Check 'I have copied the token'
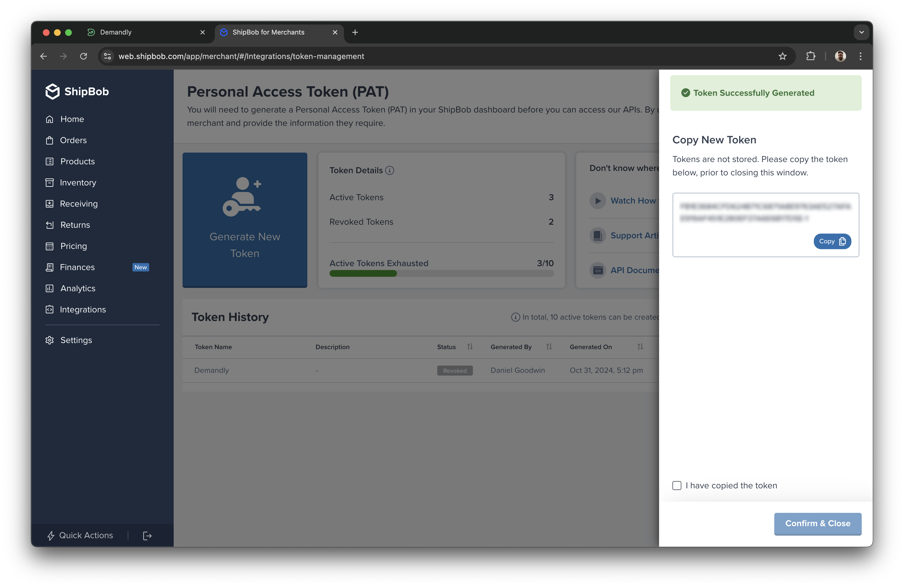The image size is (904, 588). [x=677, y=486]
